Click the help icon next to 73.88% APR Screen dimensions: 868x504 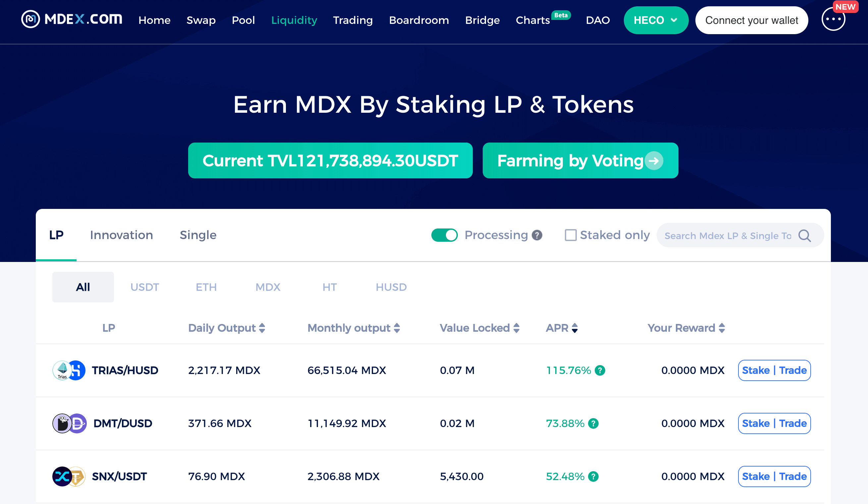click(593, 423)
